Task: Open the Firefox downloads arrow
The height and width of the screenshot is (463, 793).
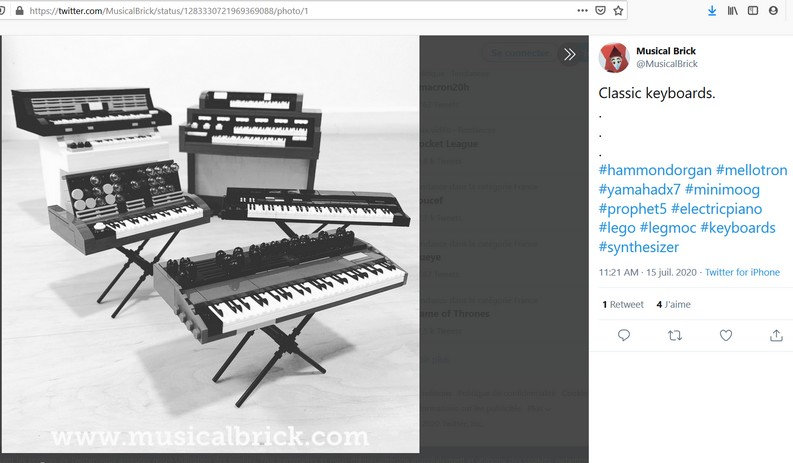Action: pyautogui.click(x=712, y=11)
